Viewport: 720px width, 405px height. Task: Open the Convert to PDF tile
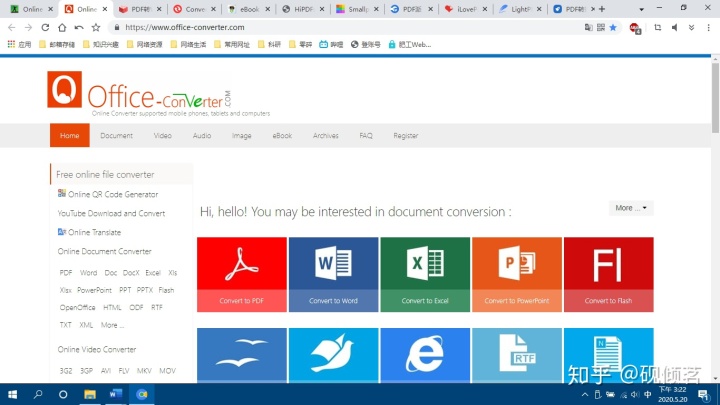coord(242,274)
